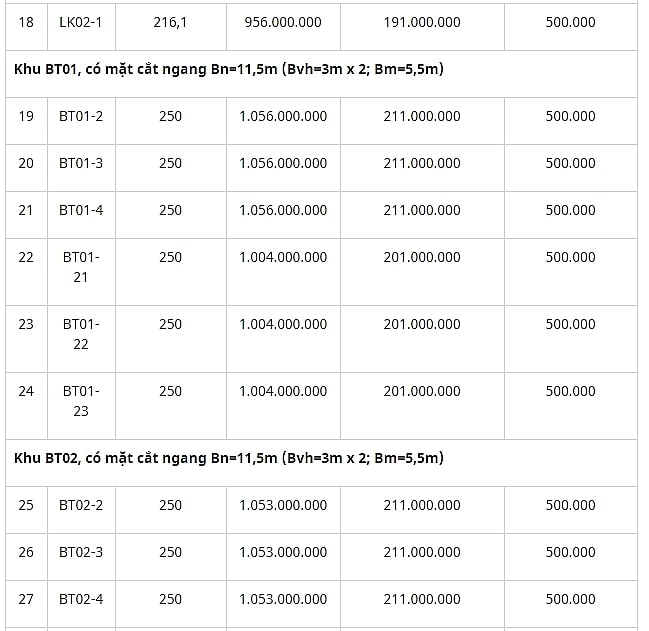Select the LK02-1 lot code cell
649x631 pixels.
(x=81, y=22)
